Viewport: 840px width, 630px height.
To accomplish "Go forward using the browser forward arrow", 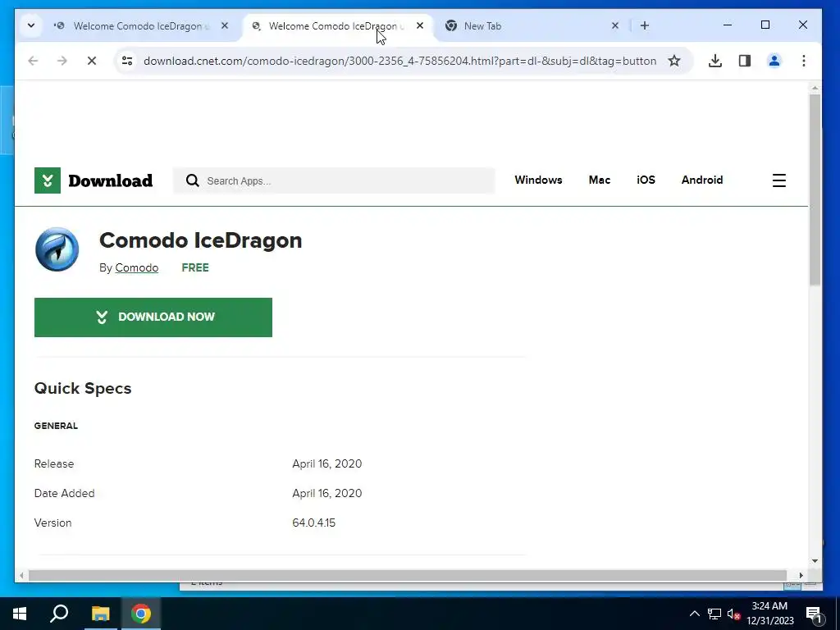I will (62, 61).
